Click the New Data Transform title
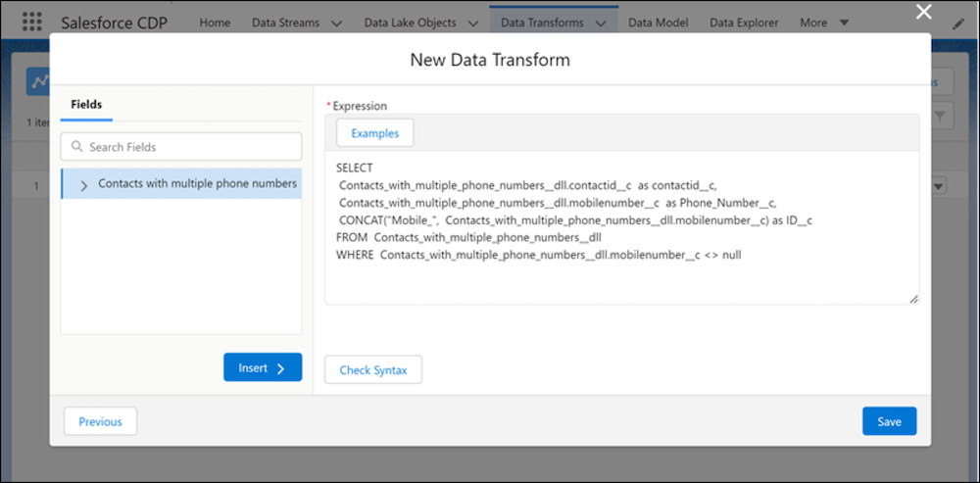Screen dimensions: 980x483 pos(490,60)
